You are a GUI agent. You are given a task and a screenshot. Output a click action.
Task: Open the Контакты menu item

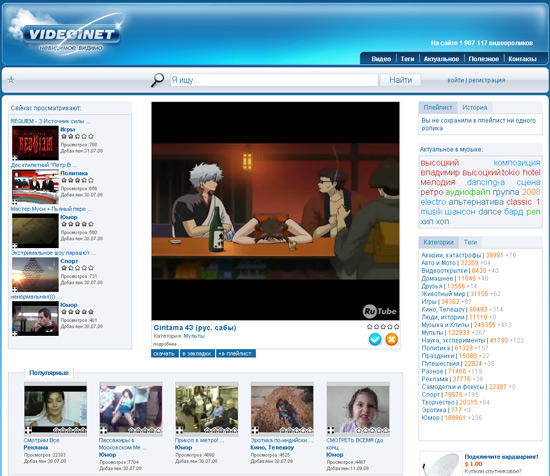pyautogui.click(x=522, y=59)
